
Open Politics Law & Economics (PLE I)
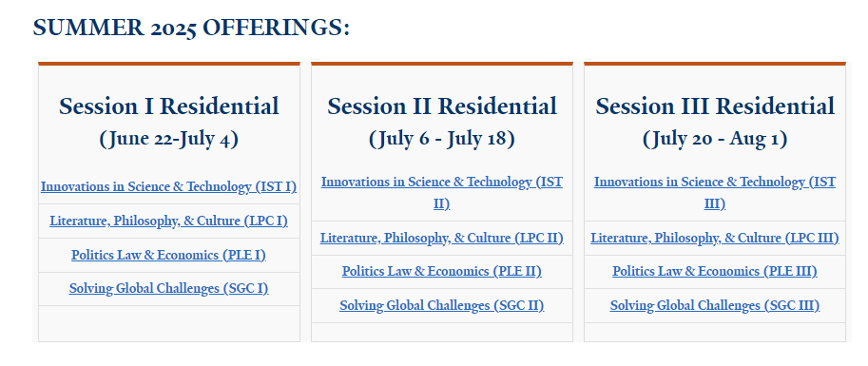coord(169,256)
